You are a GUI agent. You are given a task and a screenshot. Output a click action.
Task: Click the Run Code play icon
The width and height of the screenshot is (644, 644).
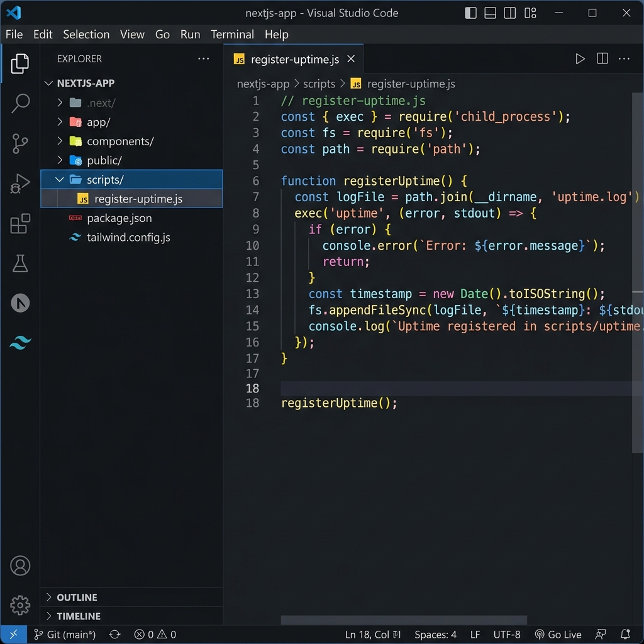point(580,58)
